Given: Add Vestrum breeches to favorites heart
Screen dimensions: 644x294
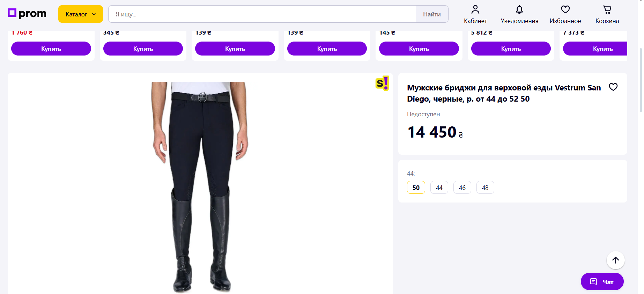Looking at the screenshot, I should click(x=613, y=87).
